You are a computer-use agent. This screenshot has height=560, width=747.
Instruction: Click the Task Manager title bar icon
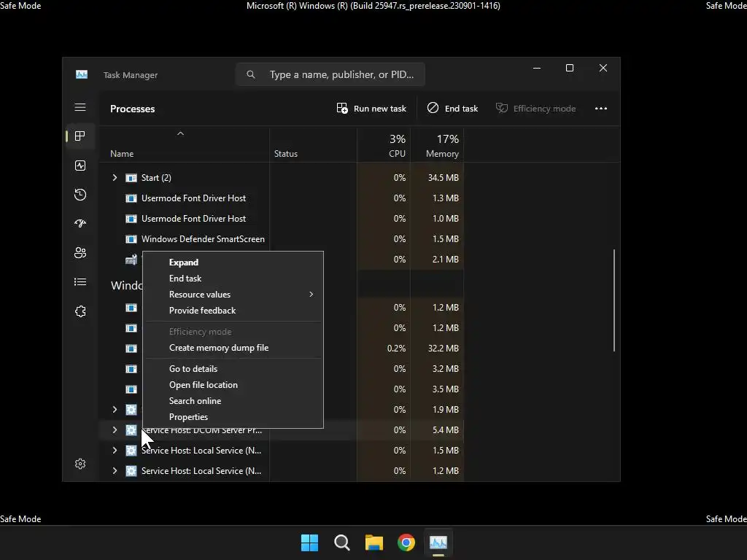click(82, 75)
